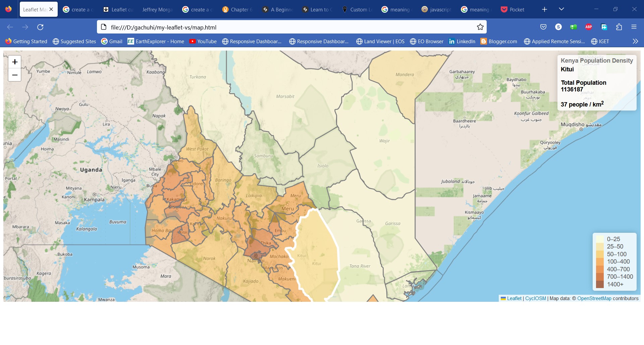Open a new browser tab
644x345 pixels.
coord(544,9)
